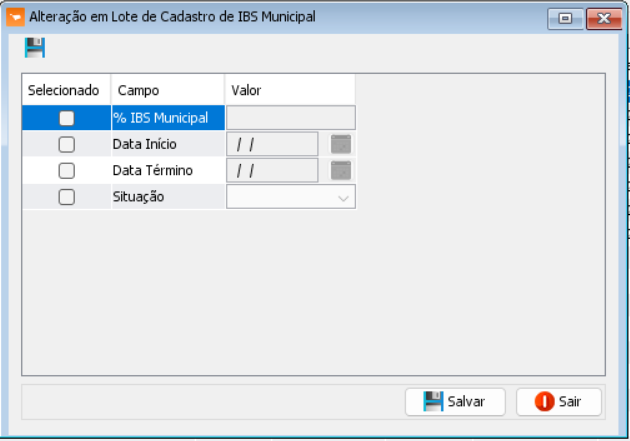The image size is (630, 441).
Task: Click into the Data Término date field
Action: (272, 170)
